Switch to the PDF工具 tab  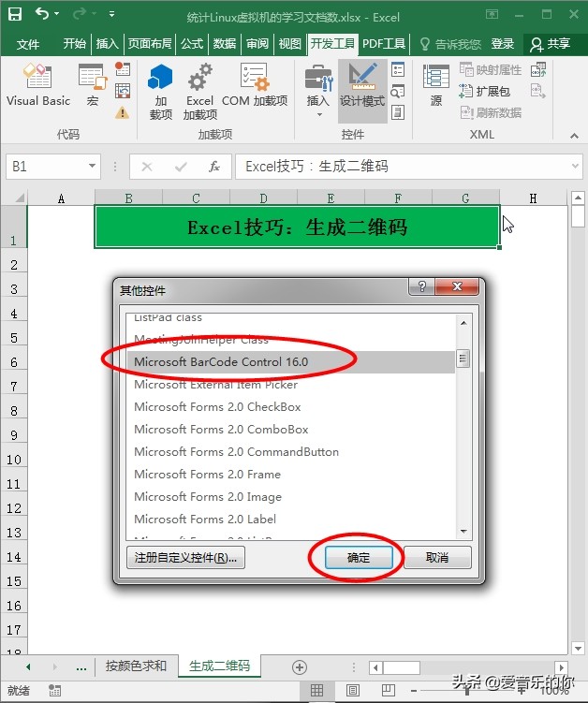(x=384, y=43)
